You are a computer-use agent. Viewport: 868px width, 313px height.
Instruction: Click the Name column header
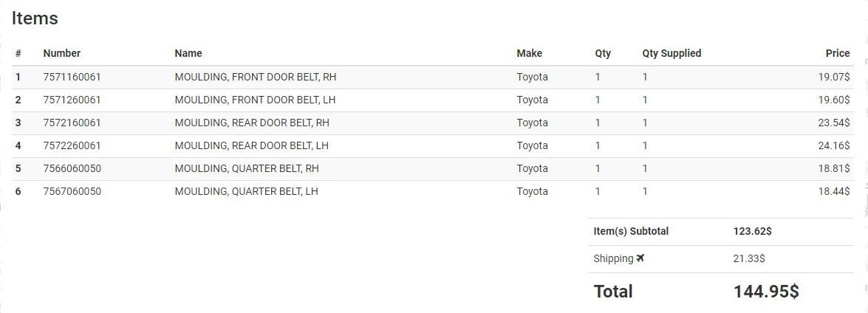(188, 53)
